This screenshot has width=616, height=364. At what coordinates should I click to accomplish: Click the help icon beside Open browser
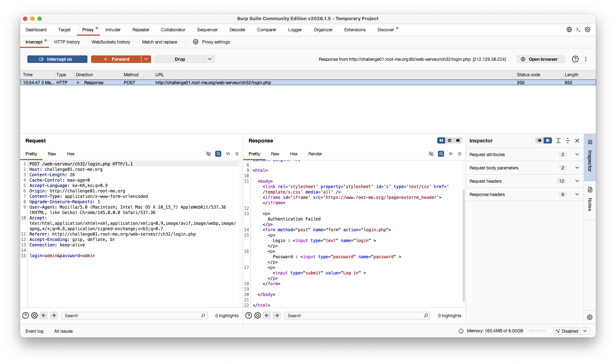point(575,59)
